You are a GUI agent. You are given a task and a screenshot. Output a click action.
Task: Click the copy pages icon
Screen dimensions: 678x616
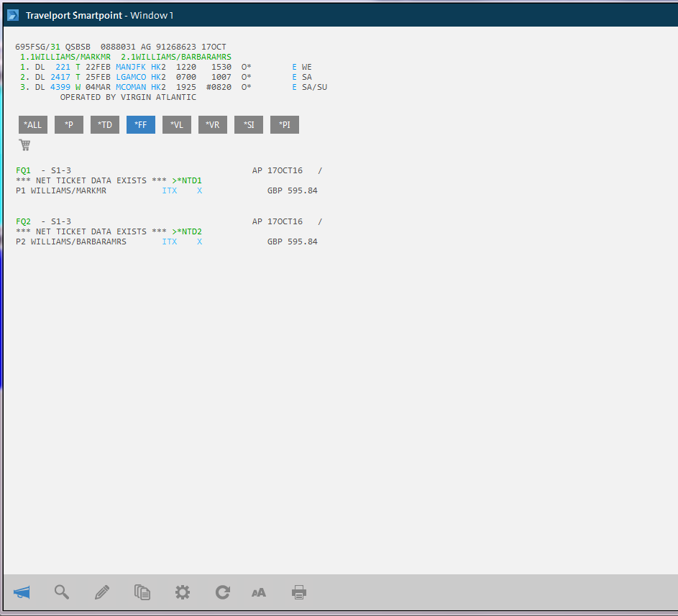point(142,592)
